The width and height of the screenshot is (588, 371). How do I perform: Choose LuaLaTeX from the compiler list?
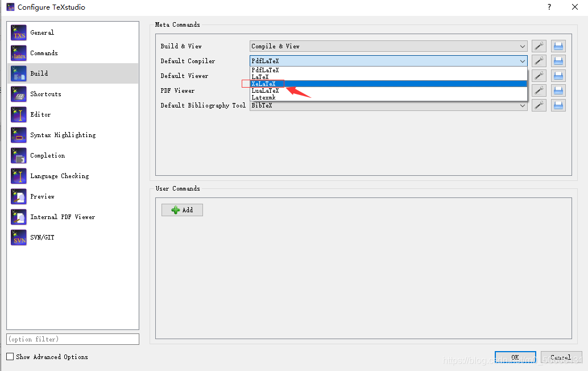click(x=388, y=90)
